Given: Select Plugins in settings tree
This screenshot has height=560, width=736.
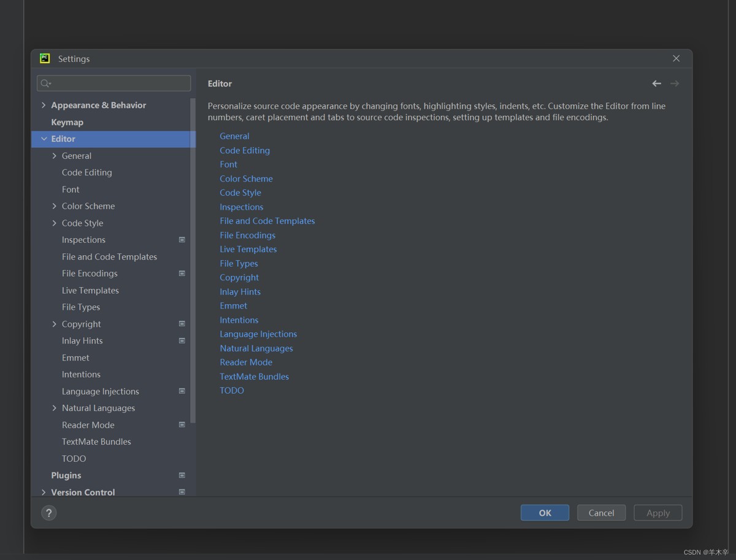Looking at the screenshot, I should 66,475.
